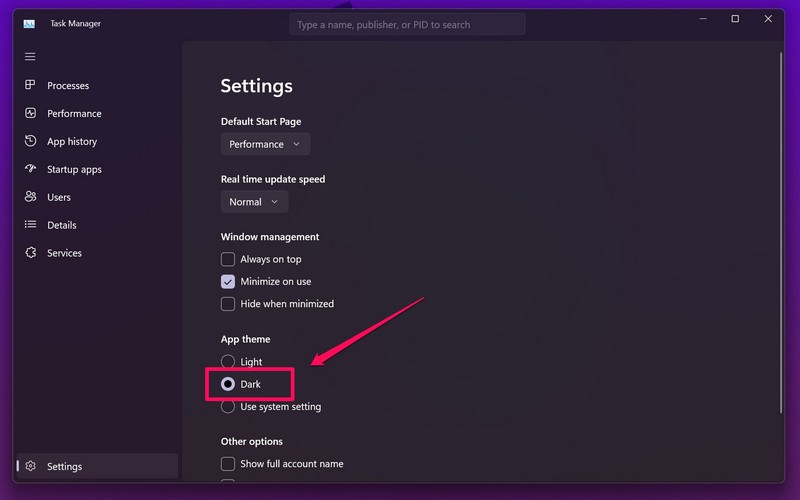Check Hide when minimized box
This screenshot has height=500, width=800.
pos(228,304)
